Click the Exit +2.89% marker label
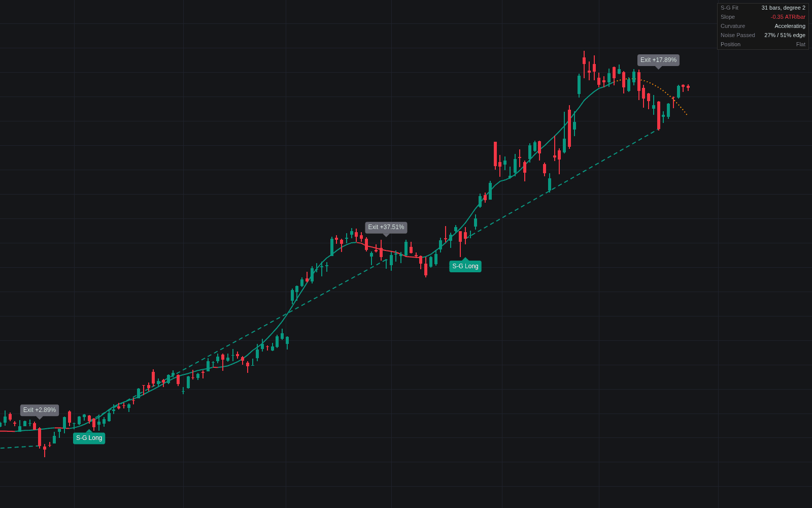Viewport: 812px width, 508px height. 40,410
